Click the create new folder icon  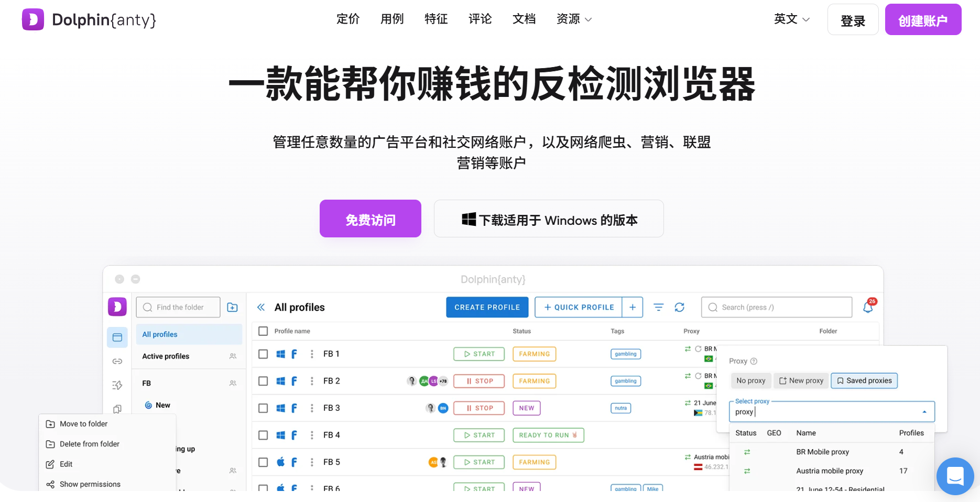(x=232, y=307)
